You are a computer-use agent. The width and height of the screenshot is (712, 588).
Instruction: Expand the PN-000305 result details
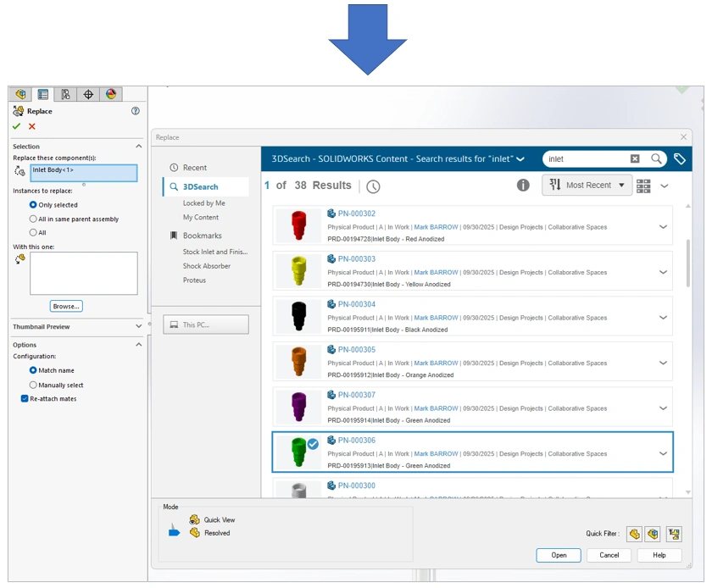(x=663, y=363)
